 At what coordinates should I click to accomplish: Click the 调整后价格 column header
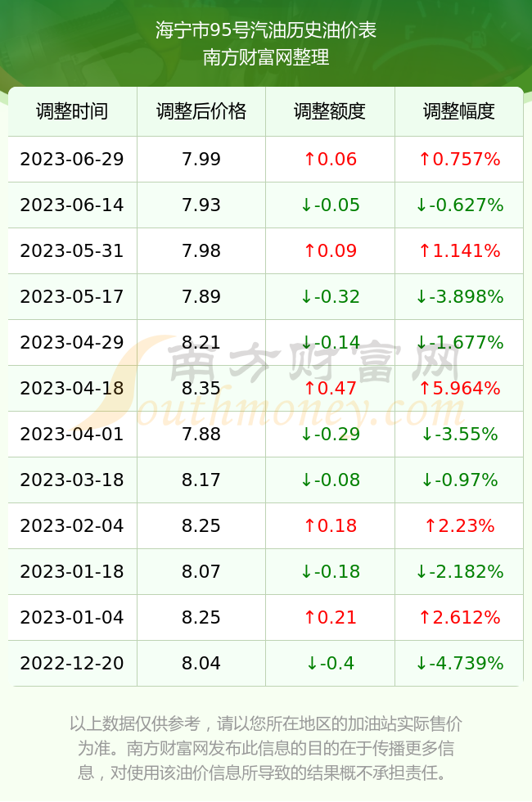[x=201, y=111]
